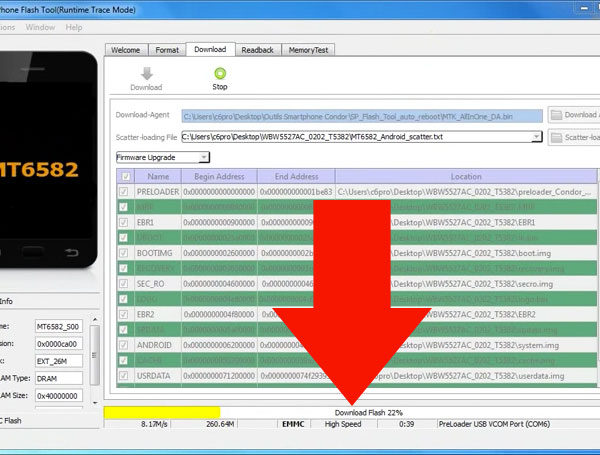600x455 pixels.
Task: Click the Name column header
Action: pyautogui.click(x=158, y=176)
